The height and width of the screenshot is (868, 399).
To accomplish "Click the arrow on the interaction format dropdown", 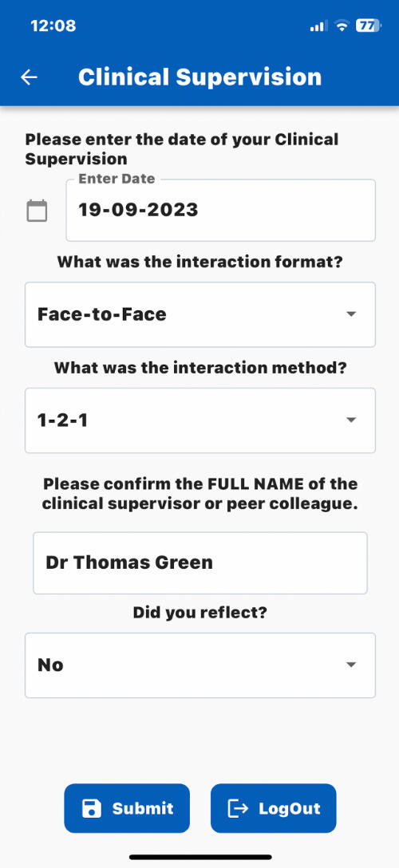I will click(x=351, y=314).
